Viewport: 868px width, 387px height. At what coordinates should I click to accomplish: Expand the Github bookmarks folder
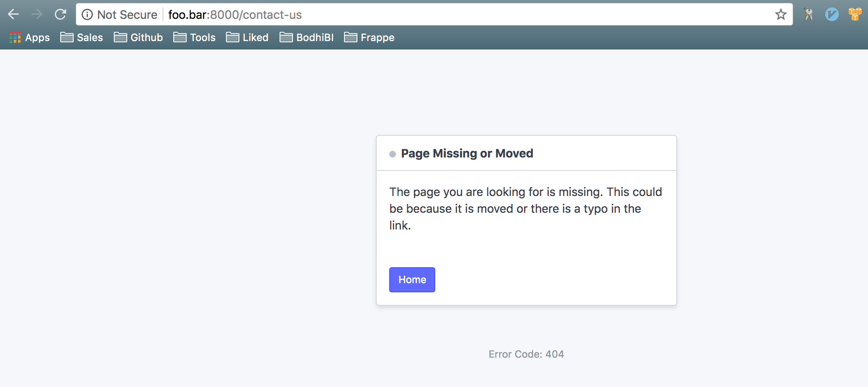pyautogui.click(x=138, y=38)
